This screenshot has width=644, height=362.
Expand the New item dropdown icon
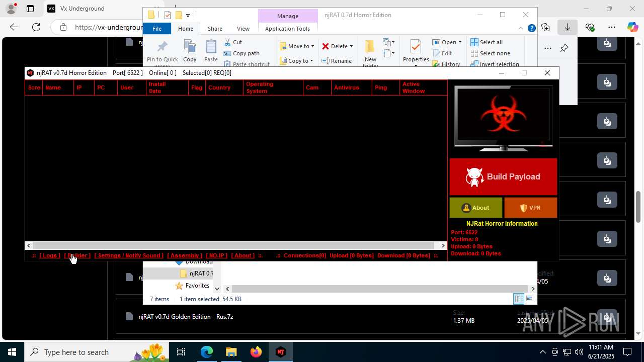pyautogui.click(x=388, y=42)
